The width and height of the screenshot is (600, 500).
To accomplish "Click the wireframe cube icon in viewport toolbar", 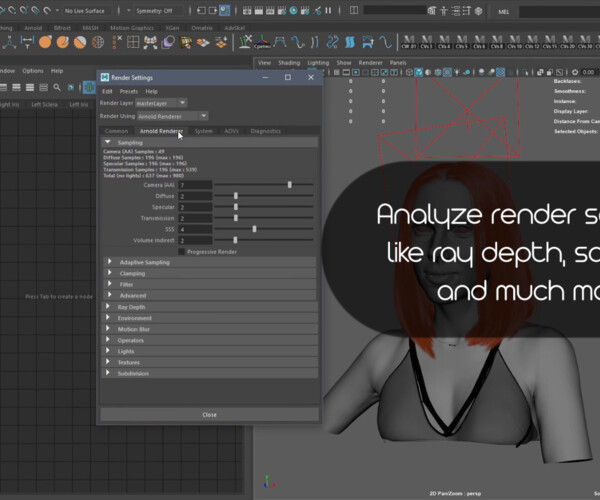I will pyautogui.click(x=409, y=72).
